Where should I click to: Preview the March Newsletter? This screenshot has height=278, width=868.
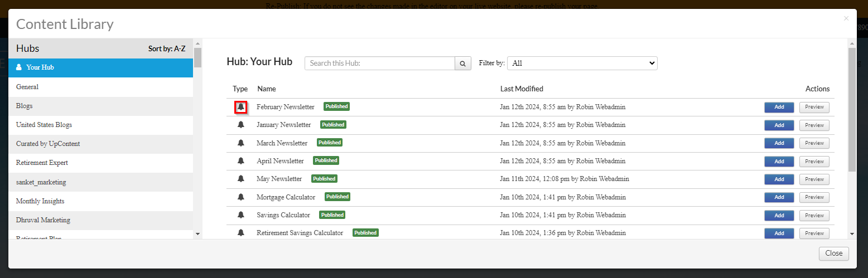click(814, 143)
